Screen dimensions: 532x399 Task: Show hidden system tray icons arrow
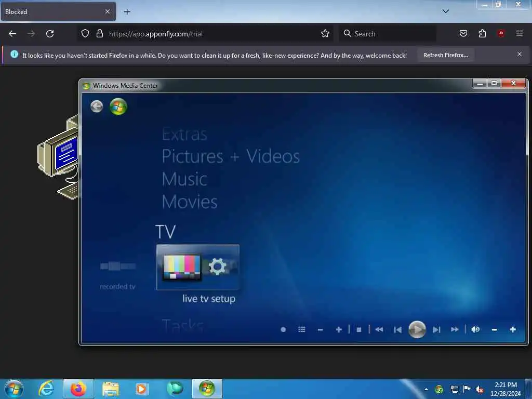coord(426,389)
